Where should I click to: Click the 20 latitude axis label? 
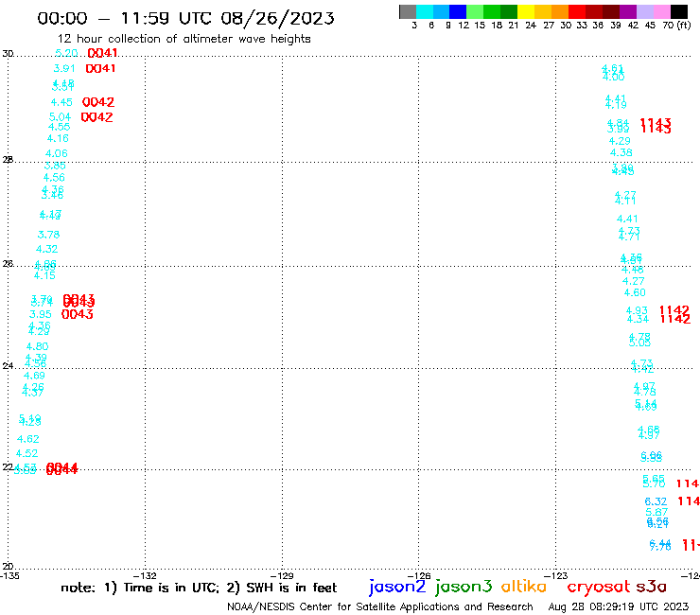click(8, 567)
